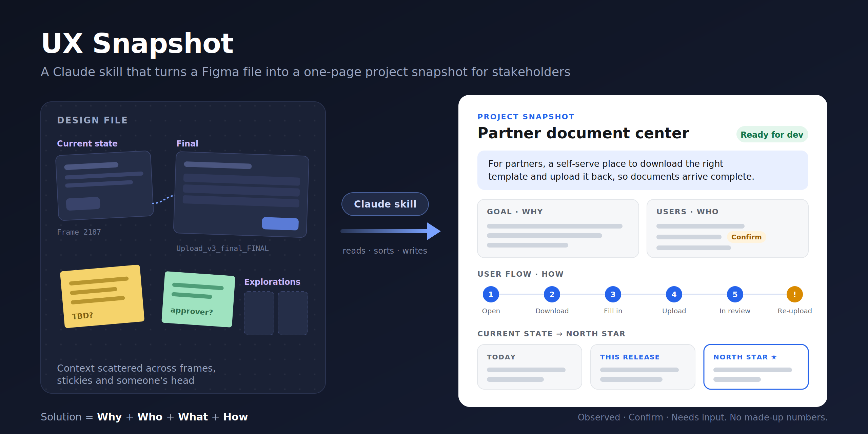Screen dimensions: 868x434
Task: Click the 'Explorations' label
Action: [x=272, y=282]
